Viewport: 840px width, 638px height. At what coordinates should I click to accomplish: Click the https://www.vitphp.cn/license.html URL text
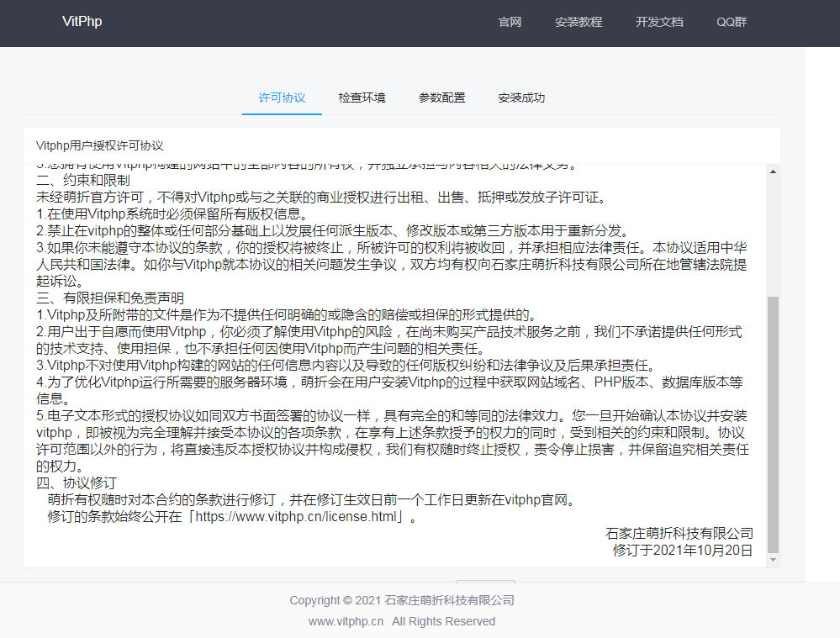tap(296, 516)
